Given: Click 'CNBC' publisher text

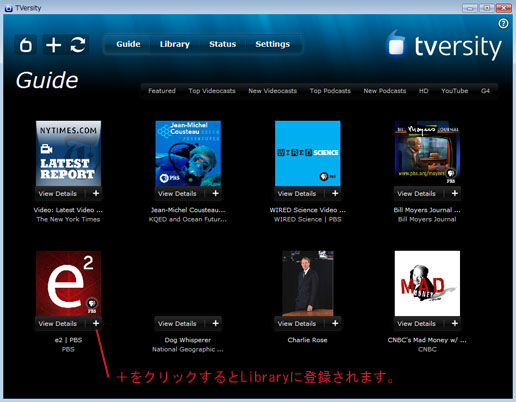Looking at the screenshot, I should pos(427,349).
